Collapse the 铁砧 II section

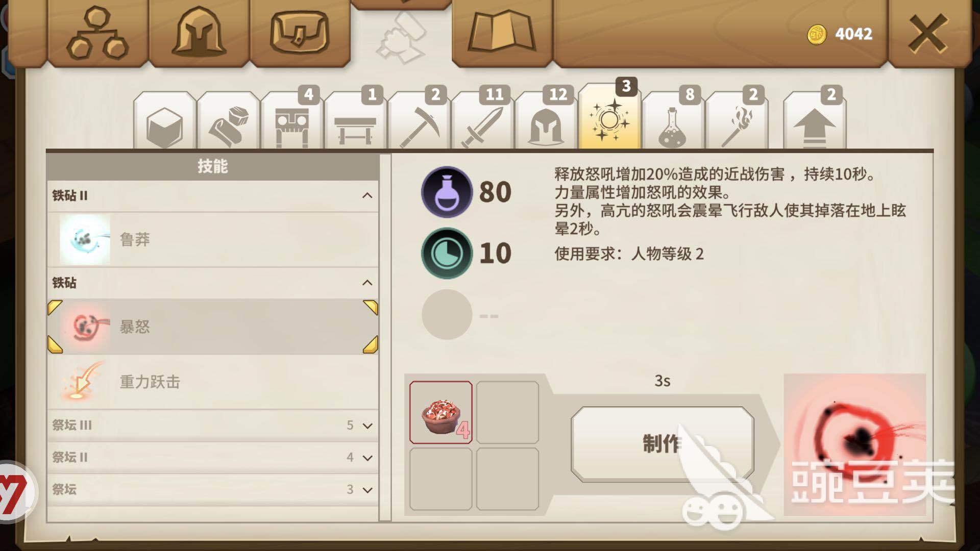click(212, 195)
